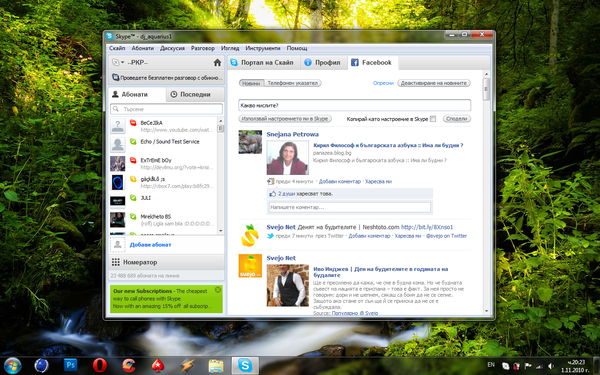Open the Абонати menu
The height and width of the screenshot is (375, 600).
pyautogui.click(x=142, y=48)
